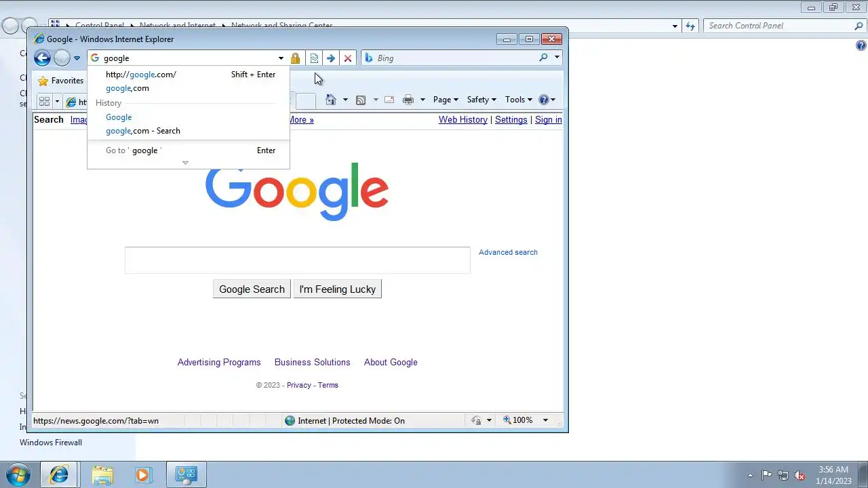Click the Control Panel taskbar icon
This screenshot has height=488, width=868.
tap(186, 474)
